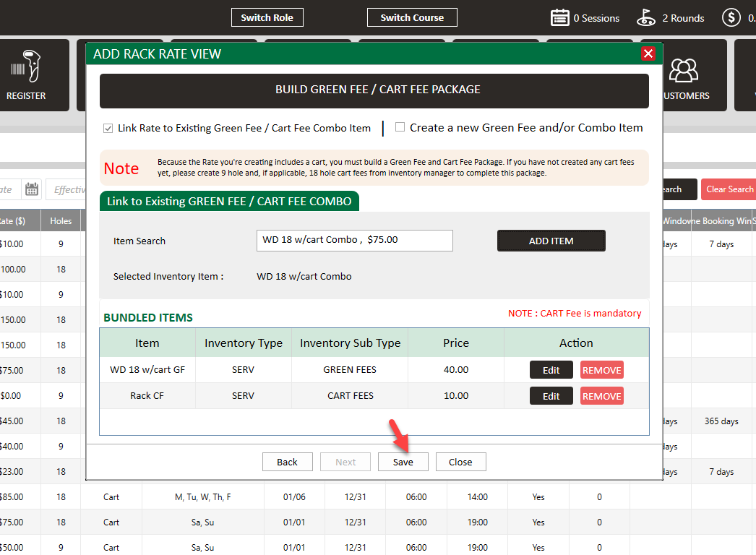Open the Sessions calendar icon

click(x=559, y=18)
